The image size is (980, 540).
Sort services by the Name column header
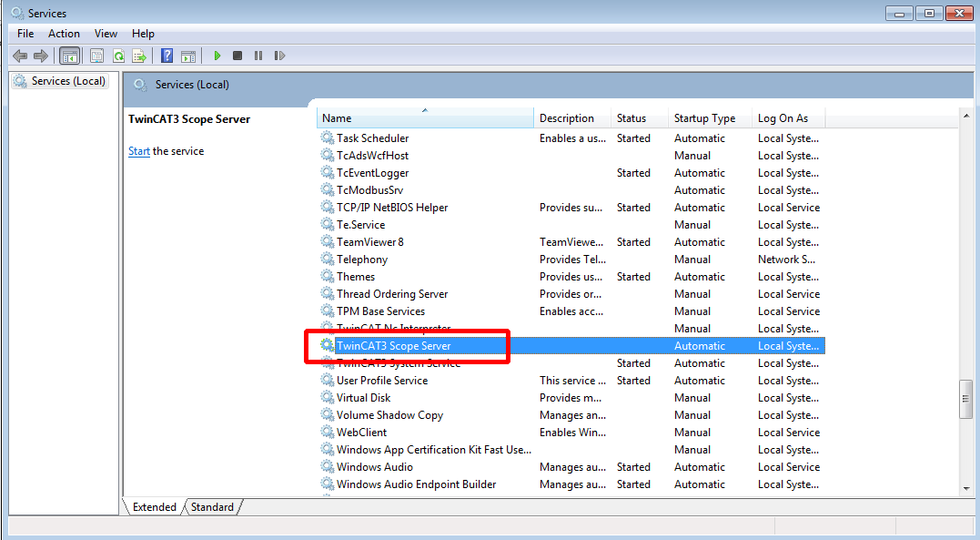(424, 118)
